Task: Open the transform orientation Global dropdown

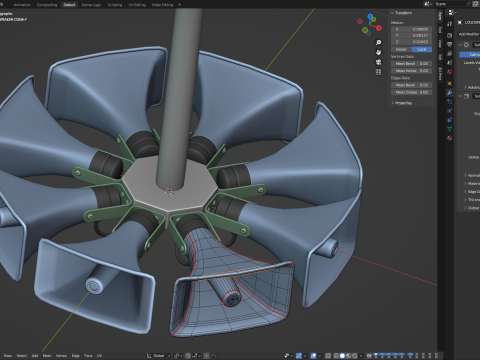Action: click(158, 356)
